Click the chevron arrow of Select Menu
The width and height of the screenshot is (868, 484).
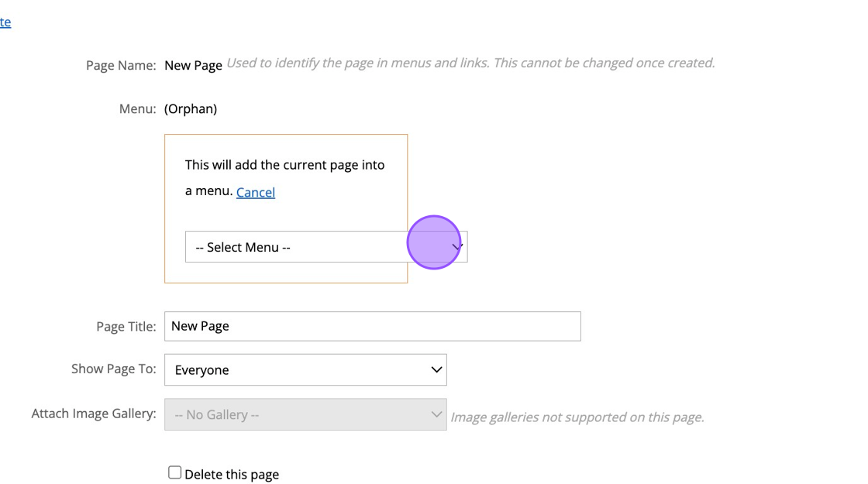pos(457,247)
